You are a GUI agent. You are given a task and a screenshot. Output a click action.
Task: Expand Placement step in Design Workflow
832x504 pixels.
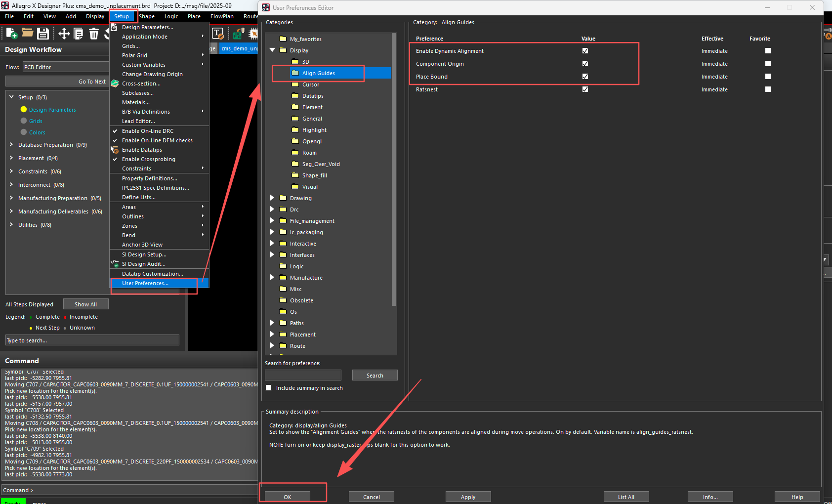coord(11,158)
